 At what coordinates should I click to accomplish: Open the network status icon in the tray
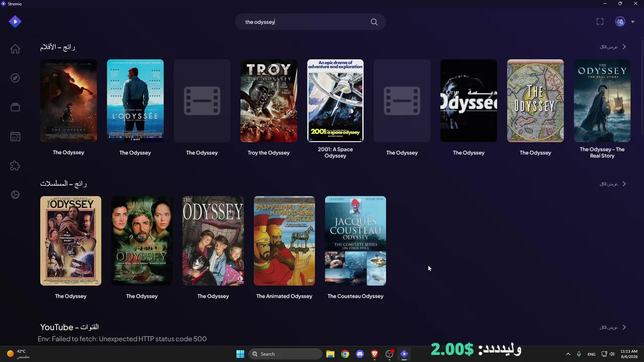click(x=604, y=354)
